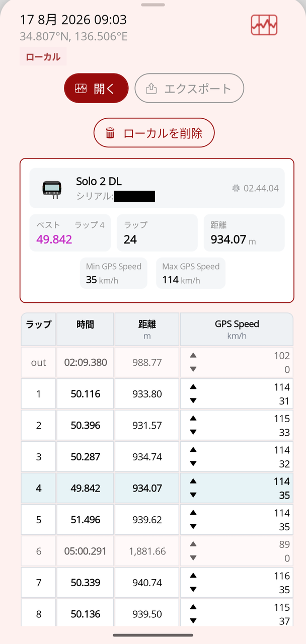Delete local data with ローカルを削除
Image resolution: width=306 pixels, height=644 pixels.
pos(154,133)
